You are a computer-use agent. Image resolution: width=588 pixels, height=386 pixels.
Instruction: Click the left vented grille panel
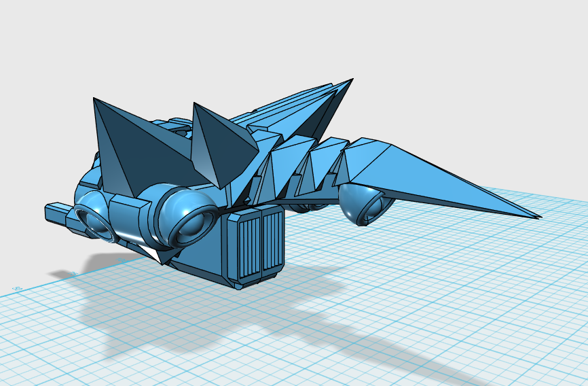click(x=249, y=245)
